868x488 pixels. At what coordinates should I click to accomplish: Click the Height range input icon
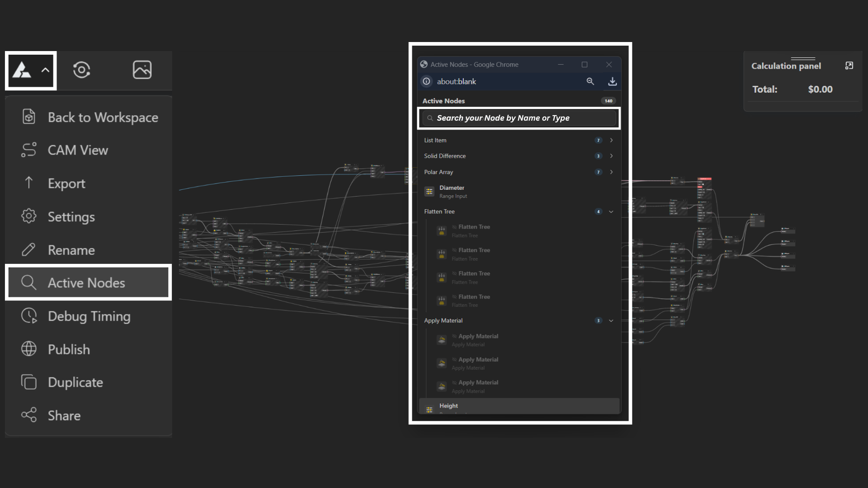(x=429, y=409)
